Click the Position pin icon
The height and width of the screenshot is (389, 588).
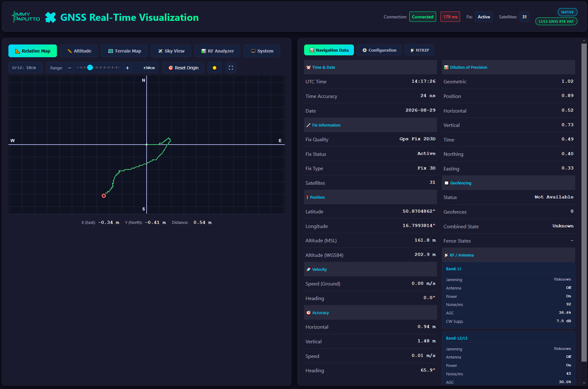pos(307,197)
